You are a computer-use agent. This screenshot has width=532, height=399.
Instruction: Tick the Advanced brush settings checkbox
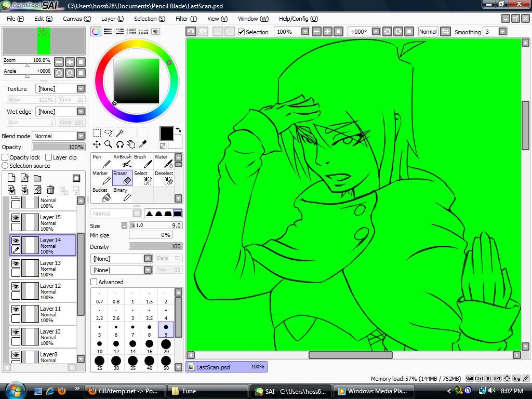pos(94,282)
